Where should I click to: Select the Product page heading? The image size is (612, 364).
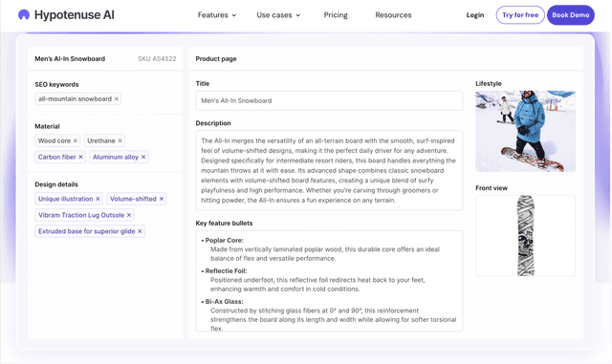click(216, 59)
